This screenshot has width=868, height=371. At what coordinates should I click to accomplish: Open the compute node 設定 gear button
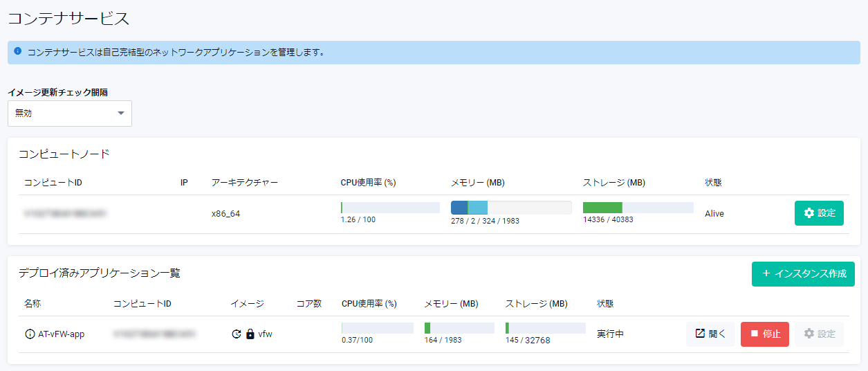coord(819,213)
